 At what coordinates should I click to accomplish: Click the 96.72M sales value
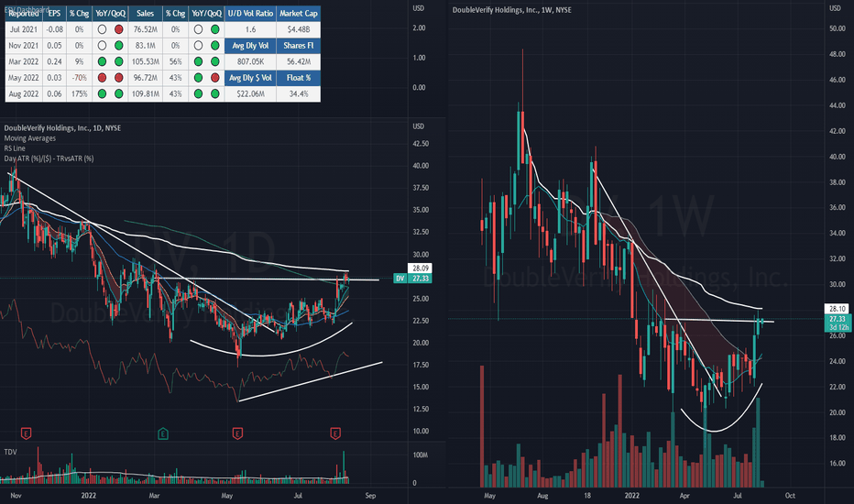click(x=146, y=78)
